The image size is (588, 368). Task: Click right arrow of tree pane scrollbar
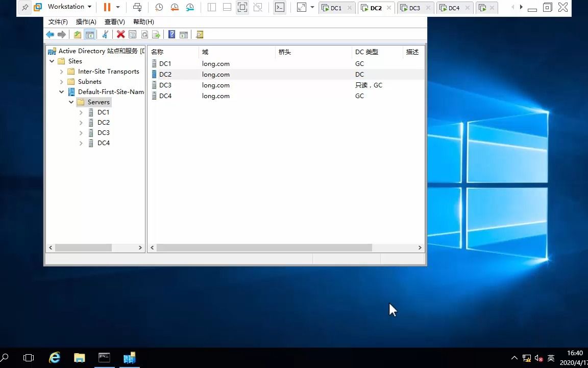[140, 247]
